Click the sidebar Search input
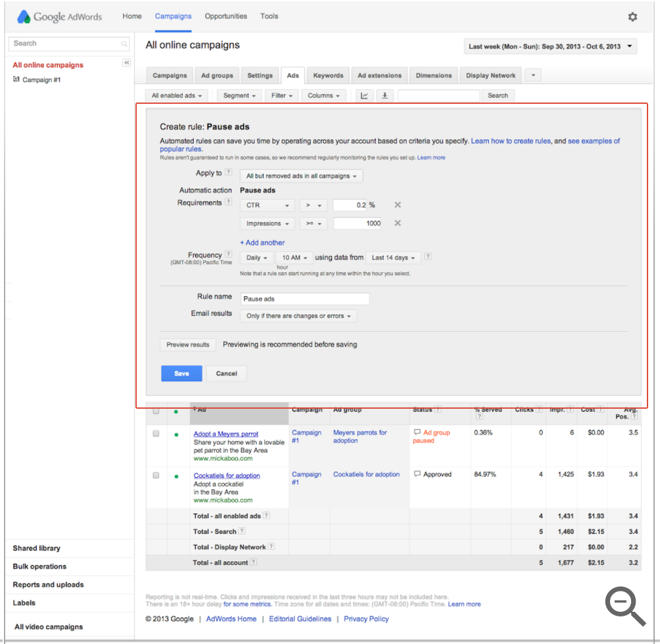The image size is (660, 644). pos(68,43)
